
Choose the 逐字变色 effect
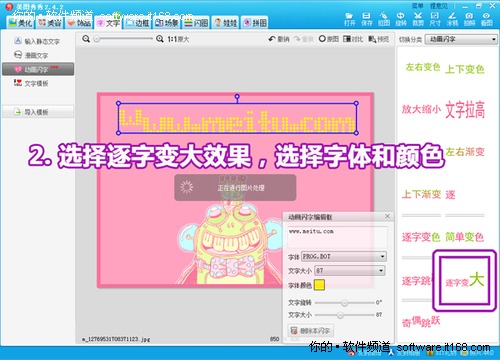coord(421,237)
